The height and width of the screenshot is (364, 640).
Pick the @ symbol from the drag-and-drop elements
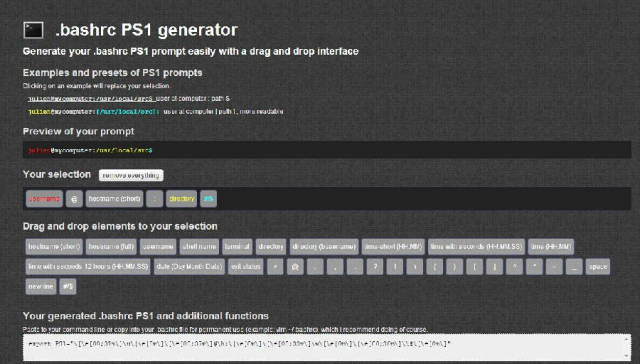coord(296,266)
